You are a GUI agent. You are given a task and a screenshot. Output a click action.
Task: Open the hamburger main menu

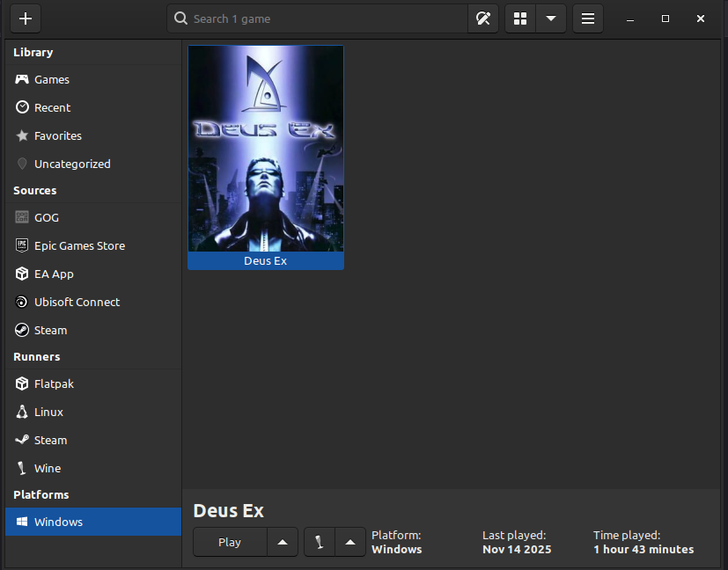click(x=588, y=18)
